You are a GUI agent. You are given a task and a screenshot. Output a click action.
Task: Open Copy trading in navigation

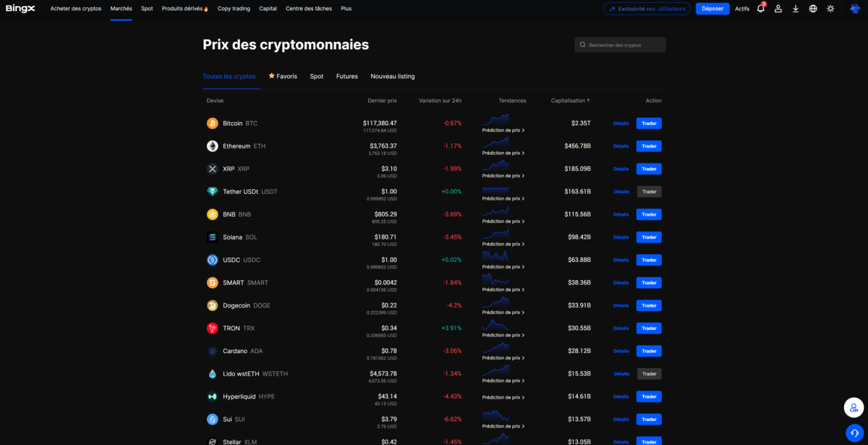point(234,9)
